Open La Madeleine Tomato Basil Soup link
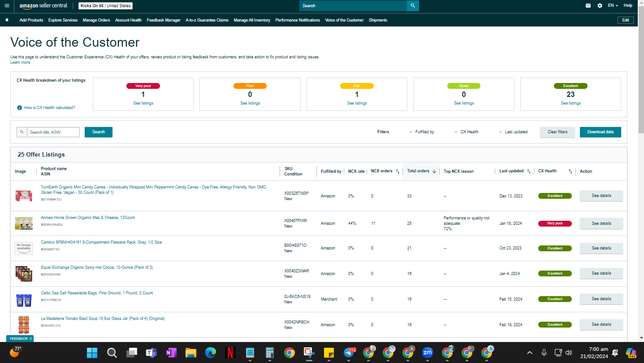644x363 pixels. tap(103, 319)
